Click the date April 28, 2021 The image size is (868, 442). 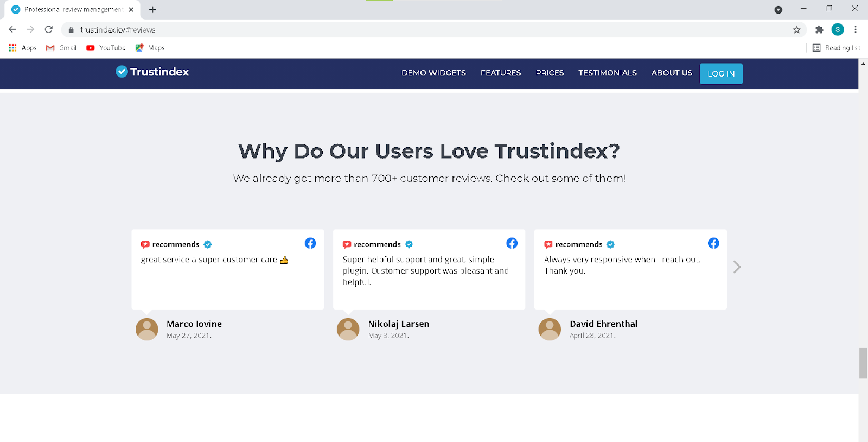pyautogui.click(x=592, y=336)
